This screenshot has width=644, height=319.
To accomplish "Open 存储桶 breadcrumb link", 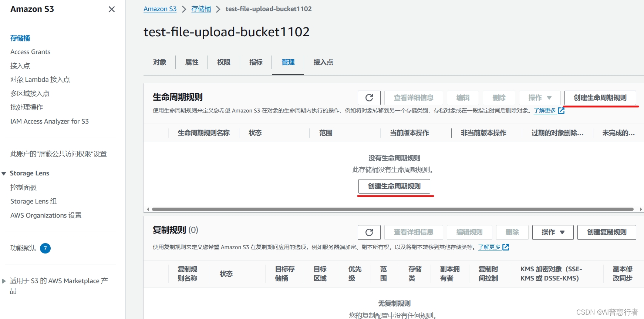I will coord(201,9).
